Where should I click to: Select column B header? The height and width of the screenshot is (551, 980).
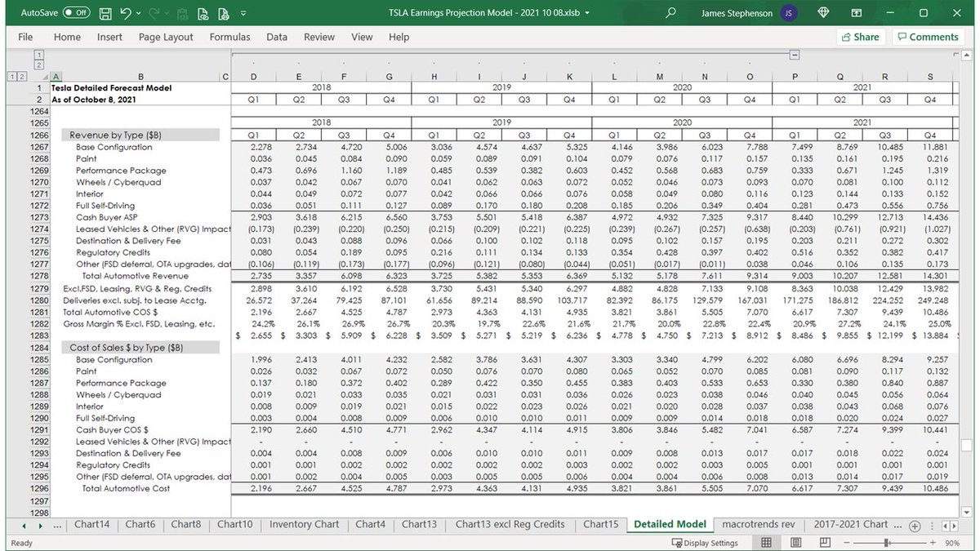(x=140, y=76)
